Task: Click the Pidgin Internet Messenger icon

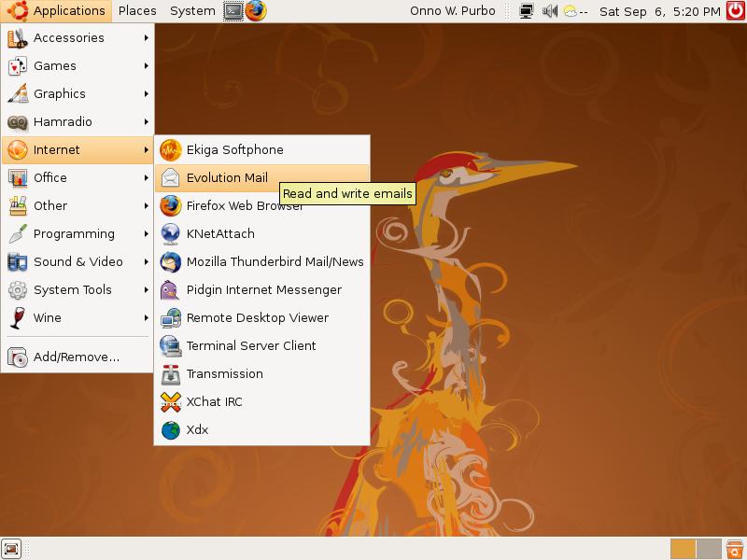Action: 170,289
